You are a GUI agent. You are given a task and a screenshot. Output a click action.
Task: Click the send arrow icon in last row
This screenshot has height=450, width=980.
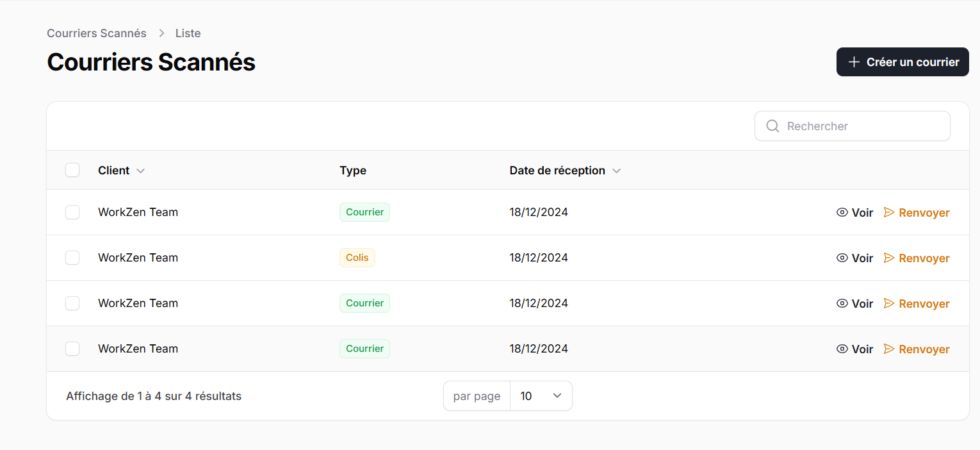(x=889, y=349)
